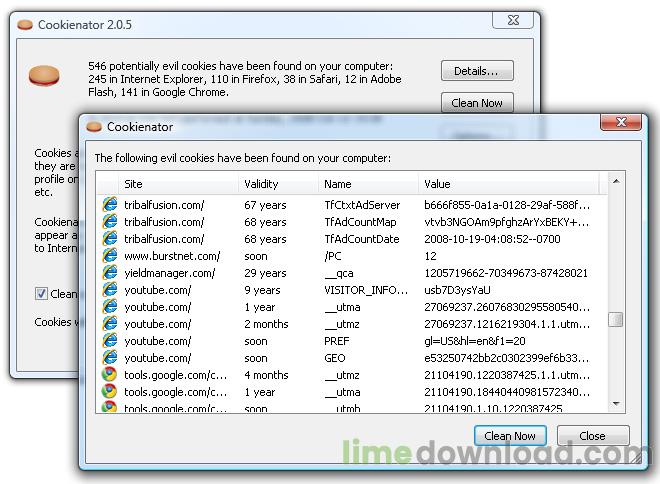Click the TfAdCountMap cookie name
This screenshot has width=660, height=484.
[360, 222]
